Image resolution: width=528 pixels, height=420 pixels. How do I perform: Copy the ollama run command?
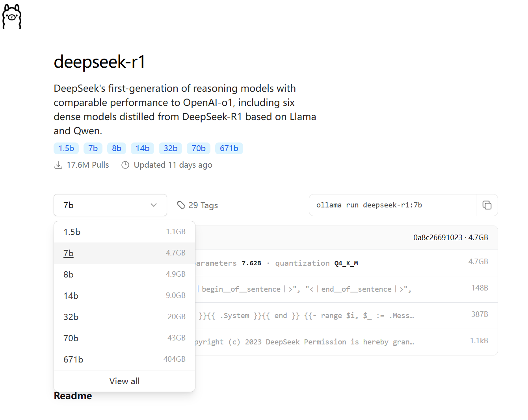(487, 205)
